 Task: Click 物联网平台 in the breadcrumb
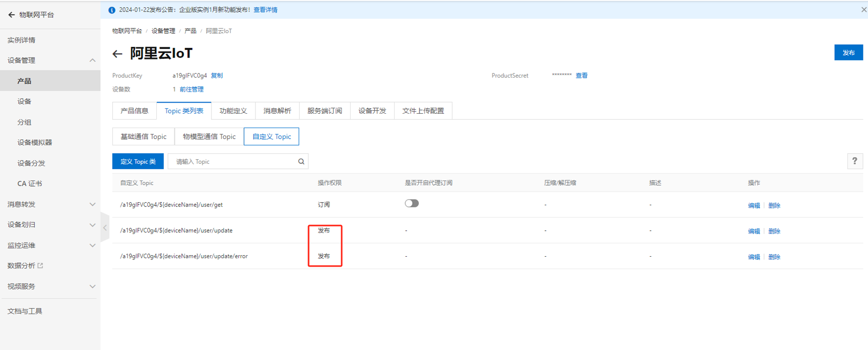[x=127, y=31]
